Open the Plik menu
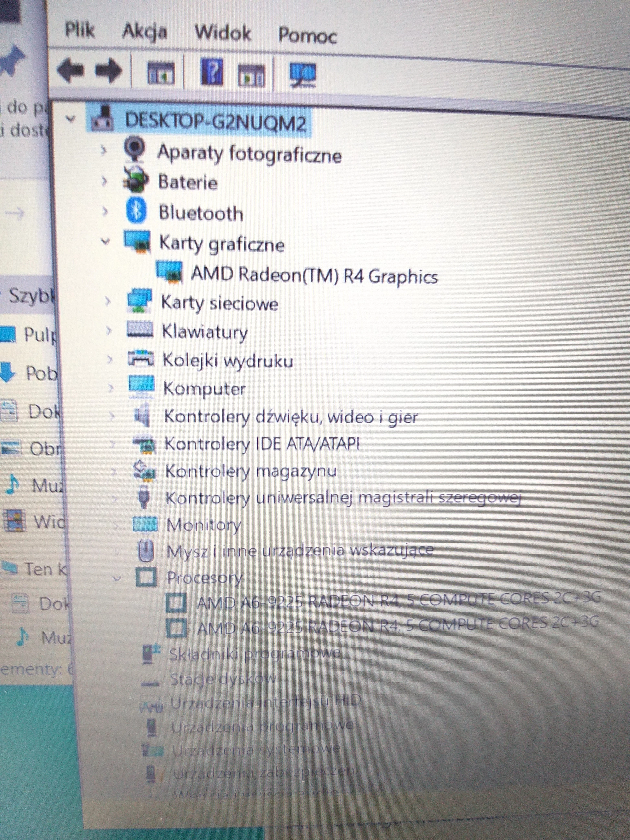 click(79, 30)
